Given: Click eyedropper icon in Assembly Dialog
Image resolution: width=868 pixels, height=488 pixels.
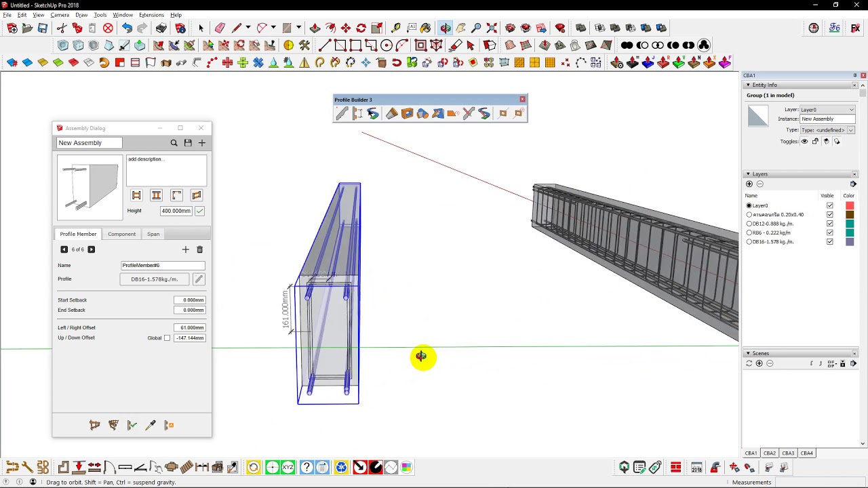Looking at the screenshot, I should [151, 425].
